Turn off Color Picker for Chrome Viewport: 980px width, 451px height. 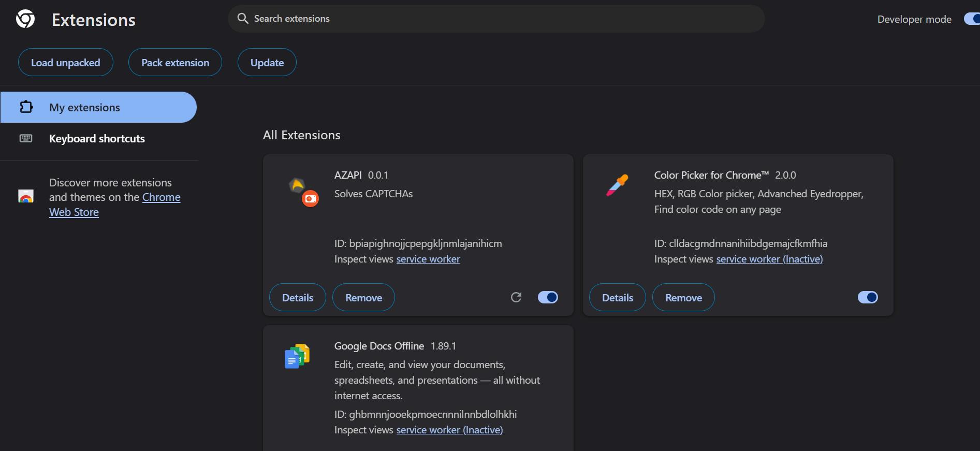click(868, 297)
